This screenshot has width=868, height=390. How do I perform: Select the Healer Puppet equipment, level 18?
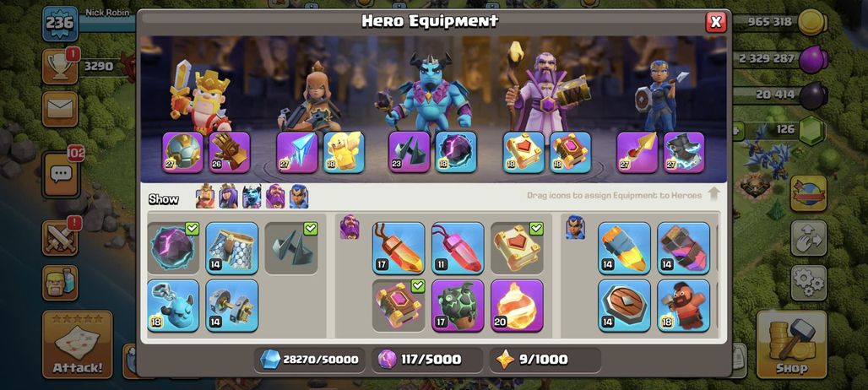[x=343, y=152]
